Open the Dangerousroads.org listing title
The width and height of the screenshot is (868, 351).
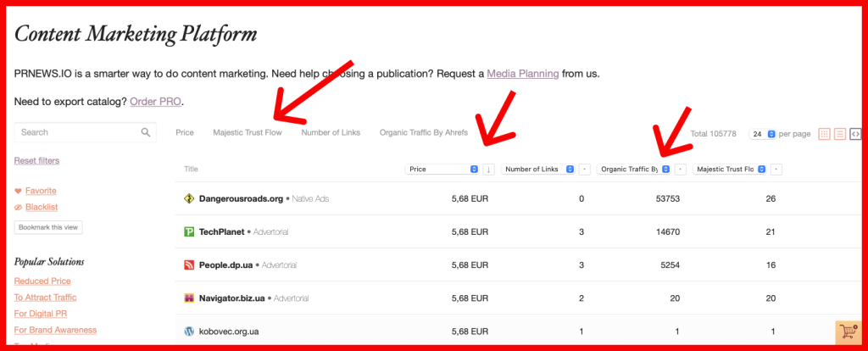point(241,198)
